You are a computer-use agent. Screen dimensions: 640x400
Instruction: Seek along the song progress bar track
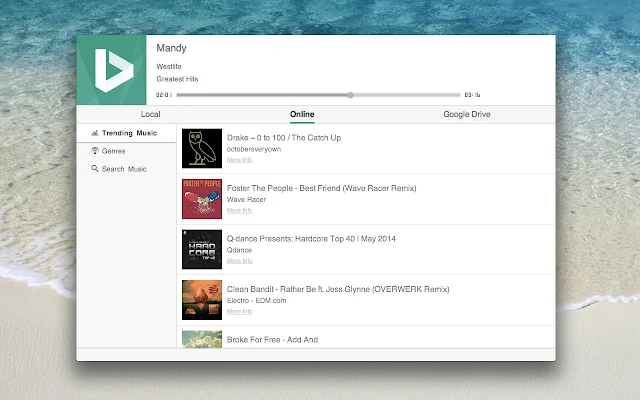point(318,95)
